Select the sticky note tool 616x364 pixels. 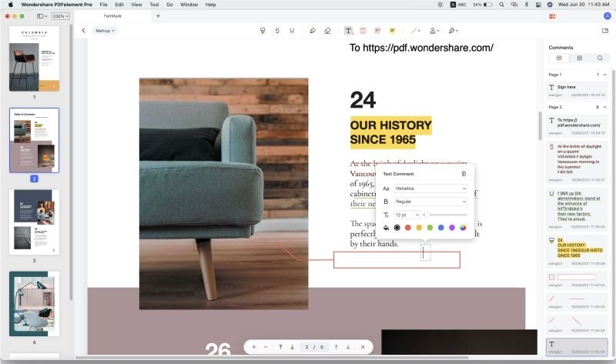pyautogui.click(x=392, y=31)
